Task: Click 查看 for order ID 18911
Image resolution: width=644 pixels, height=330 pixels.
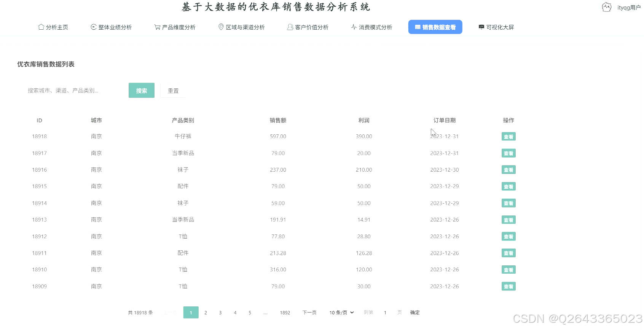Action: tap(509, 253)
